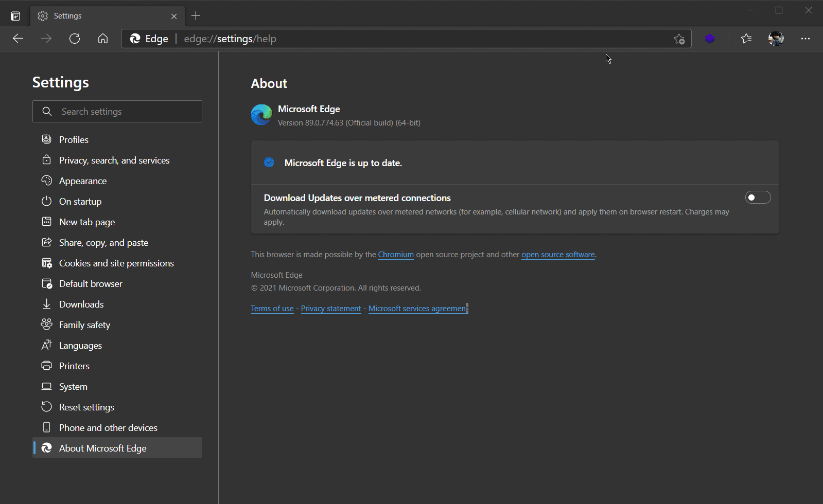
Task: Open the Chromium link
Action: coord(396,255)
